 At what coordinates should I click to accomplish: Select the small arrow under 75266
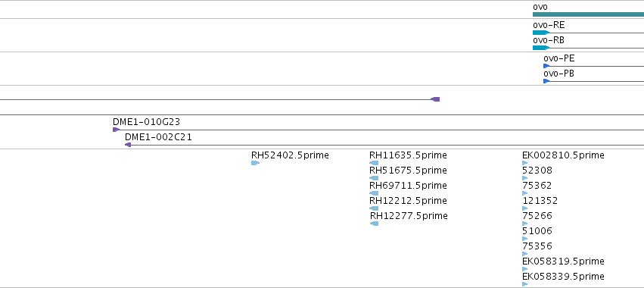(525, 224)
